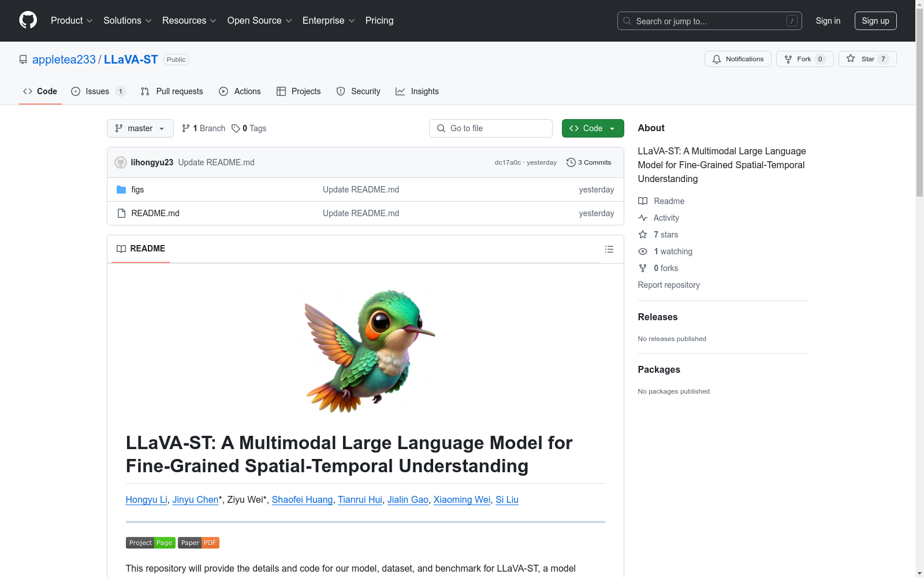The image size is (924, 578).
Task: Click the fork icon on Fork button
Action: (788, 59)
